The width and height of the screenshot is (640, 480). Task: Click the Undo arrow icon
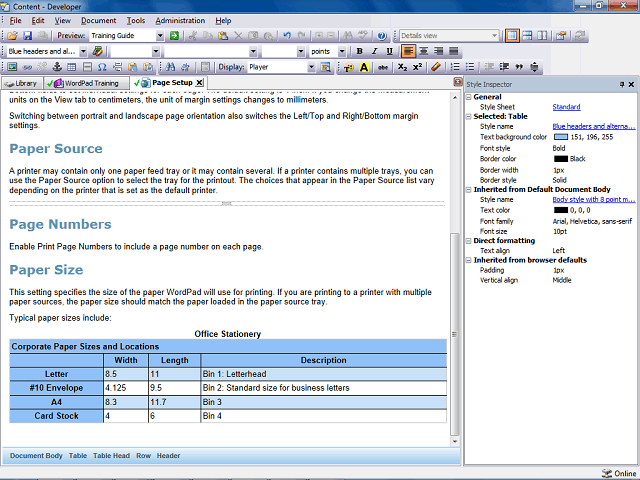coord(287,36)
